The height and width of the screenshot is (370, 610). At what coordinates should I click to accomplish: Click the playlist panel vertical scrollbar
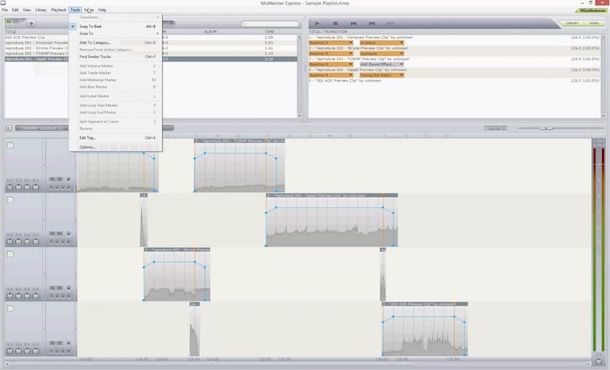(x=603, y=76)
